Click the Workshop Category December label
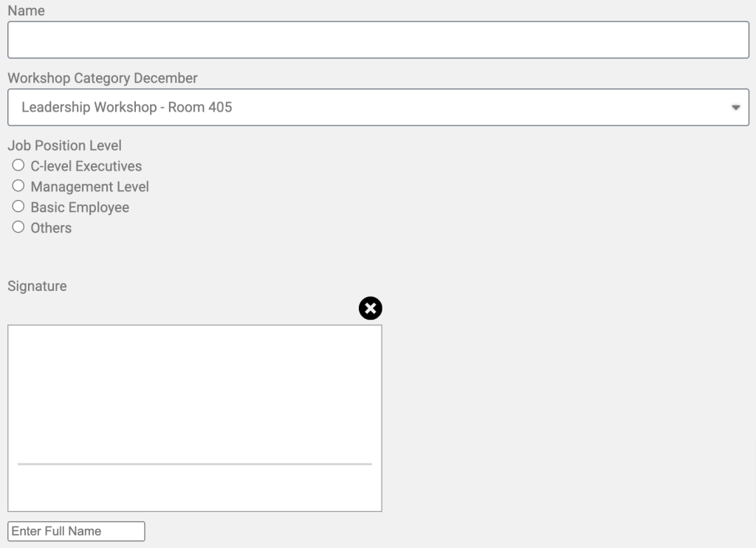Viewport: 756px width, 548px height. [103, 78]
